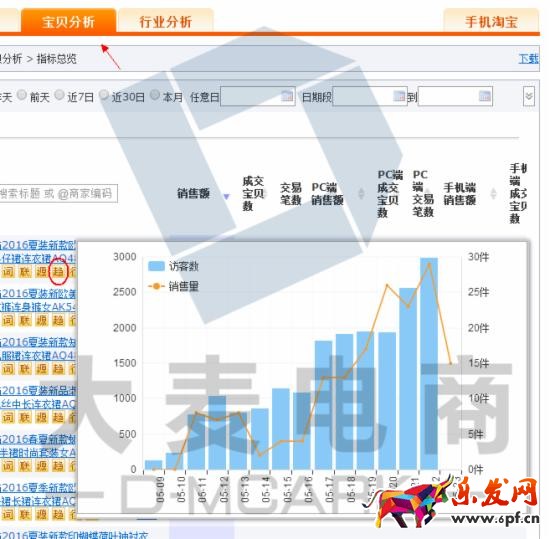Focus the 任意日 date input
Screen dimensions: 550x539
[x=257, y=96]
